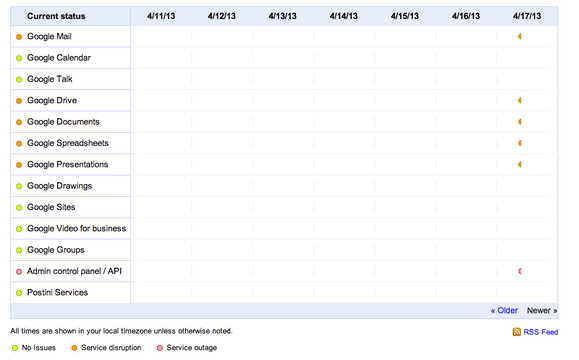Click the orange status dot beside Google Drive
This screenshot has height=360, width=579.
pos(19,101)
